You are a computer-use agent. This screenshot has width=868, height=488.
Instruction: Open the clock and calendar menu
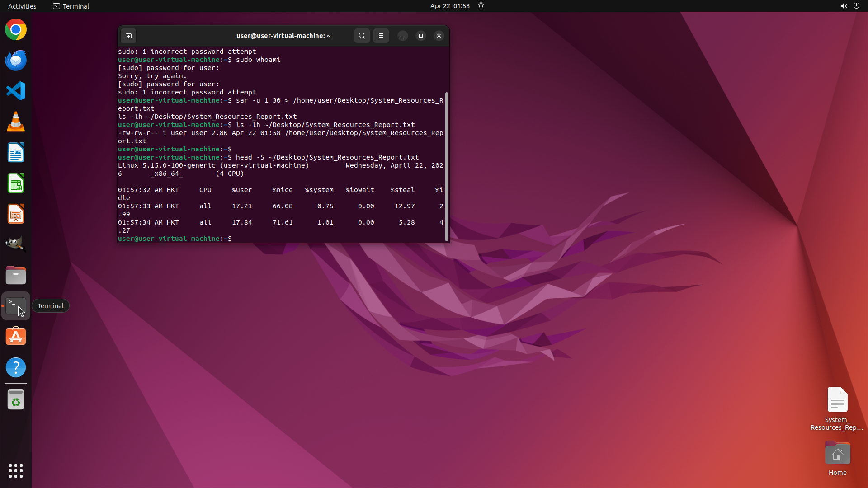(449, 6)
